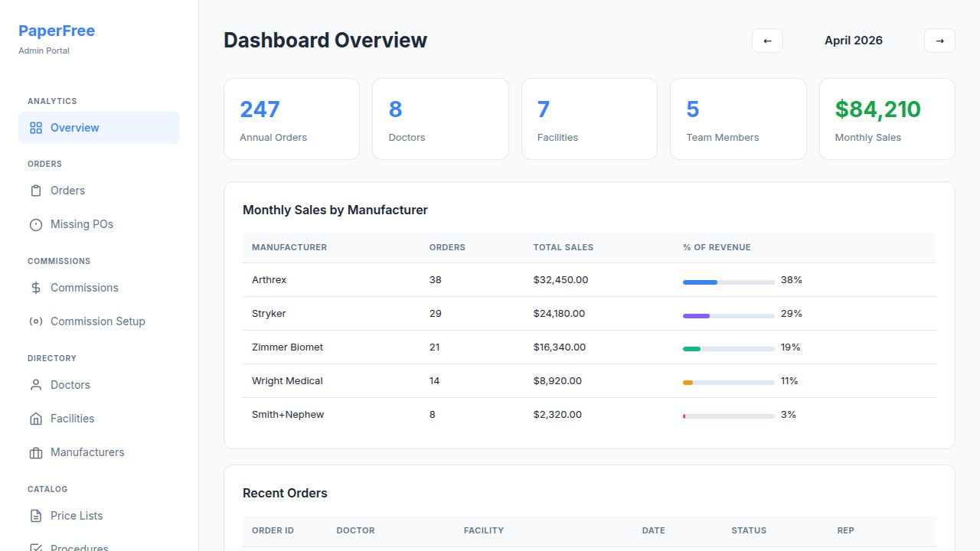Select the Annual Orders stat card
The width and height of the screenshot is (980, 551).
pos(292,119)
